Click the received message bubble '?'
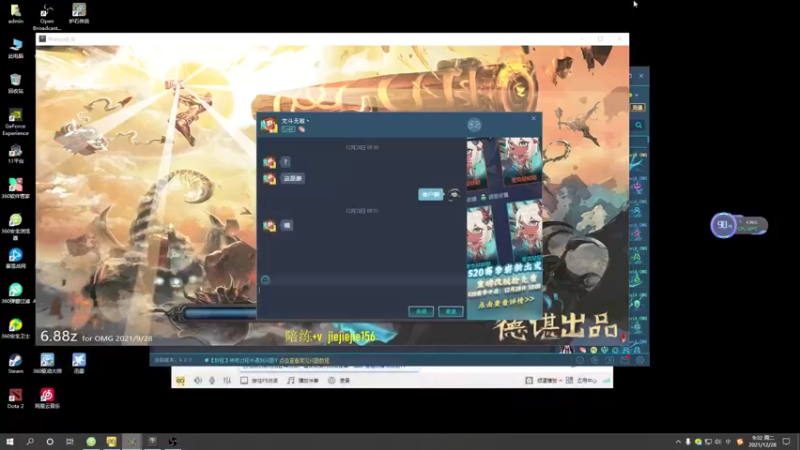The height and width of the screenshot is (450, 800). (x=286, y=162)
